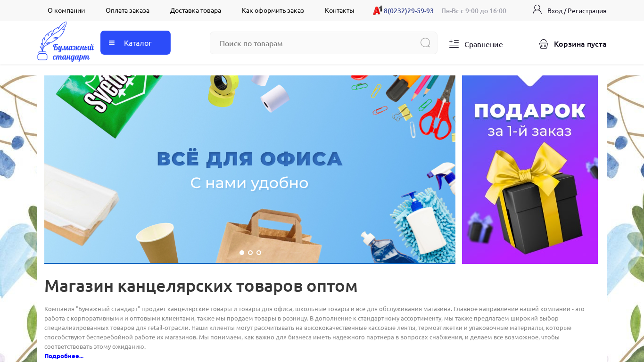Switch to the second banner slide dot
The image size is (644, 362).
(x=250, y=253)
